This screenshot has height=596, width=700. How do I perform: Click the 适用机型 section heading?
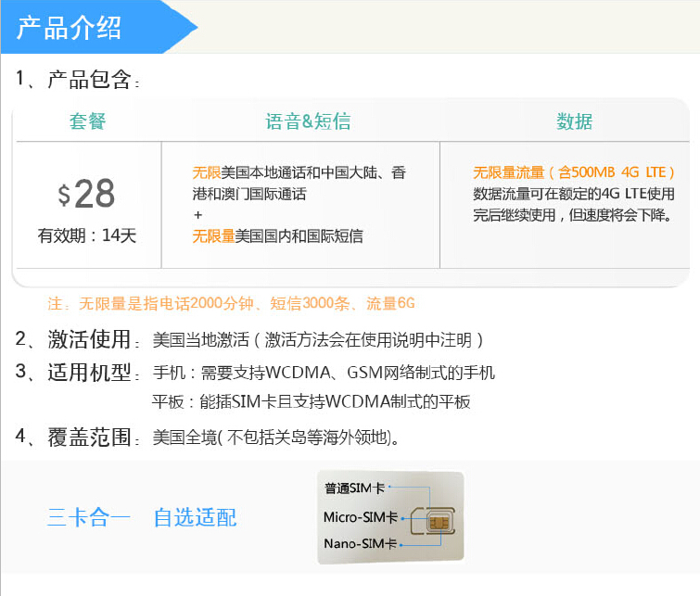point(89,373)
